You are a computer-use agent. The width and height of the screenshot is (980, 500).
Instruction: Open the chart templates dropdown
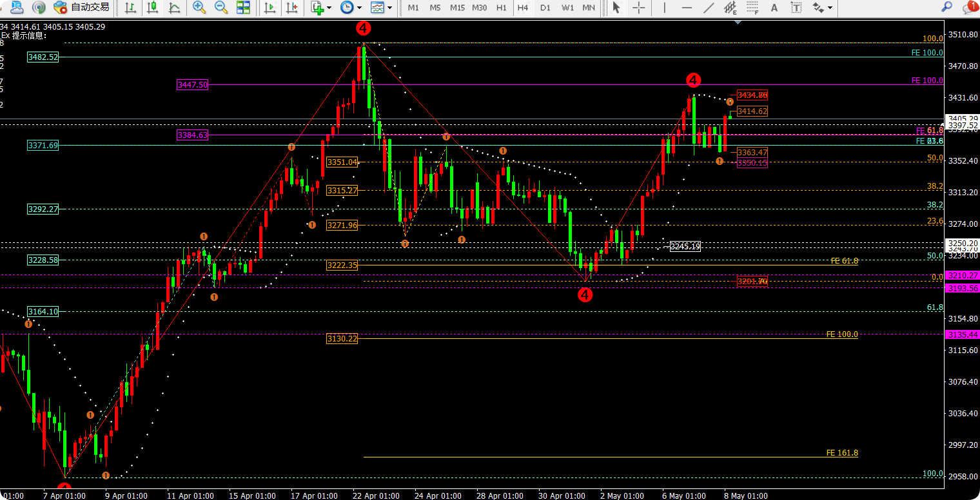coord(380,8)
